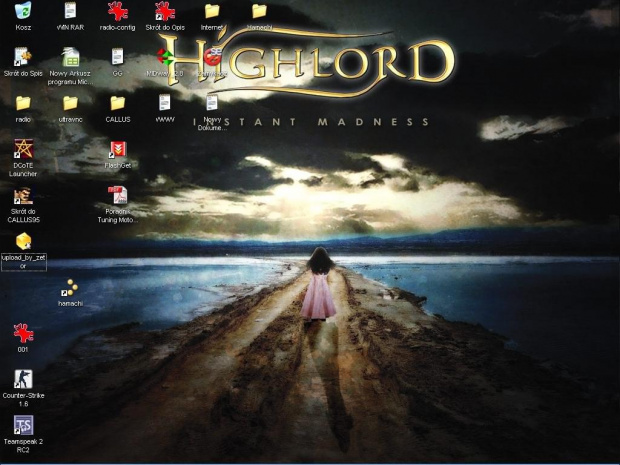Screen dimensions: 620x465
Task: Start Counter-Strike 1.6
Action: click(x=23, y=380)
